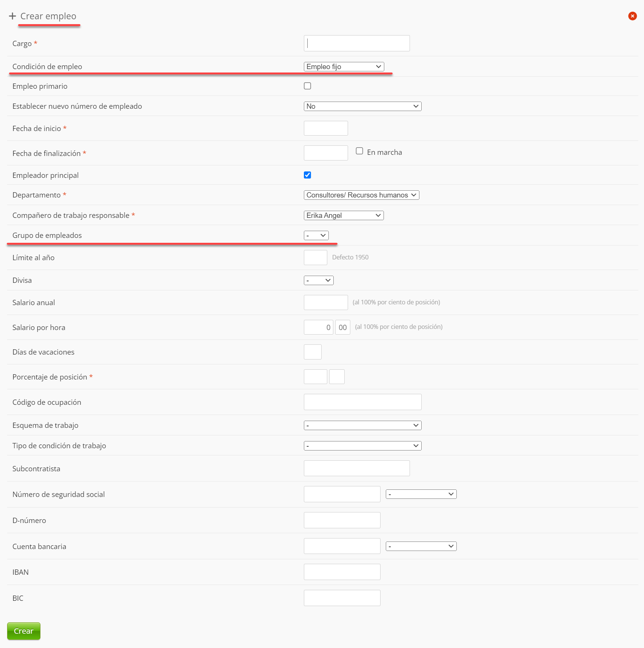
Task: Check the En marcha option
Action: tap(359, 151)
